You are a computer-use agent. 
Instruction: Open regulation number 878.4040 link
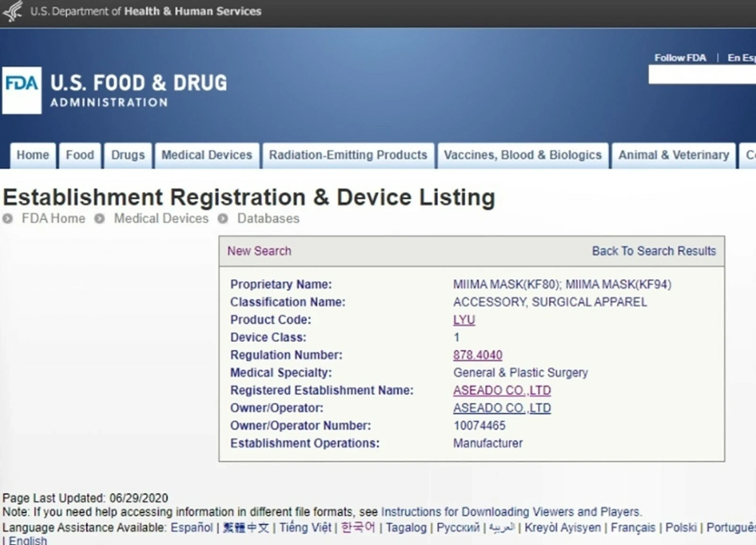coord(478,355)
